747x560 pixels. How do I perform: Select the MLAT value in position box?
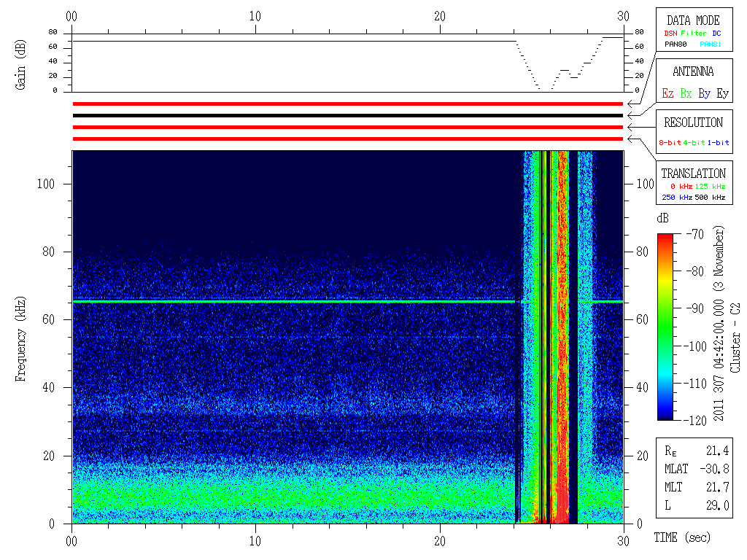coord(716,468)
